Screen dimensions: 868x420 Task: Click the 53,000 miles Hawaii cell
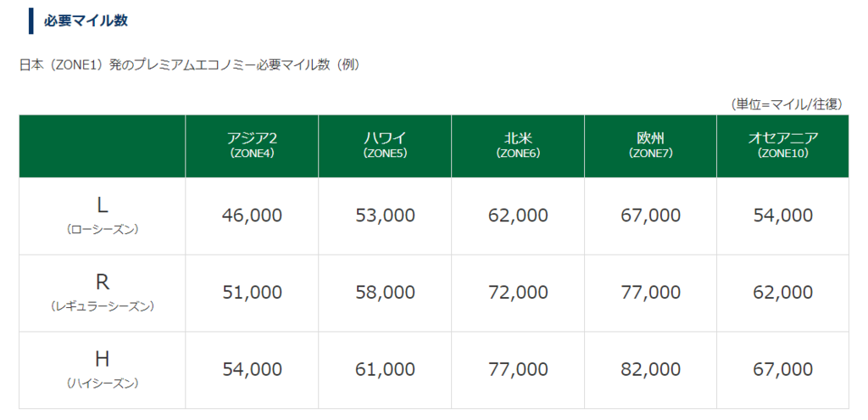385,216
